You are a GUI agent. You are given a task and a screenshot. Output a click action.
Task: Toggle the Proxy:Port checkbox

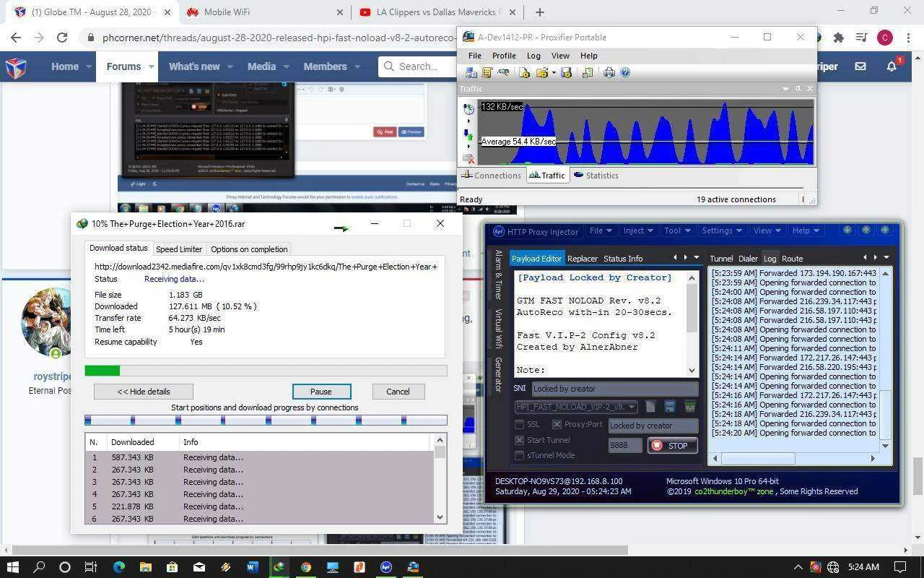click(557, 424)
